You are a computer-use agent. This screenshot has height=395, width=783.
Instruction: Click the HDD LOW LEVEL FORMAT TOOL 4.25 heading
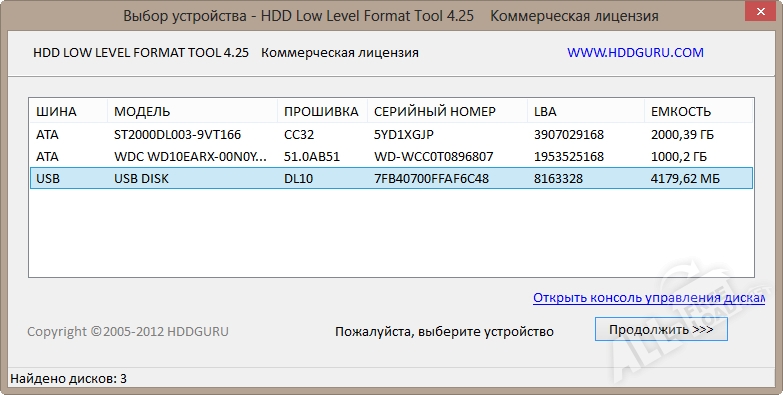[x=141, y=53]
